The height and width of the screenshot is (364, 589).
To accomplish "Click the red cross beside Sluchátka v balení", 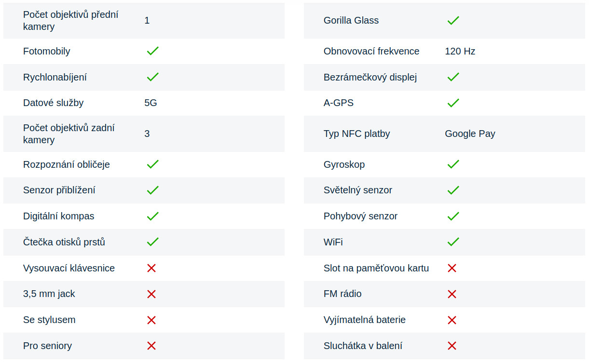I will 452,346.
